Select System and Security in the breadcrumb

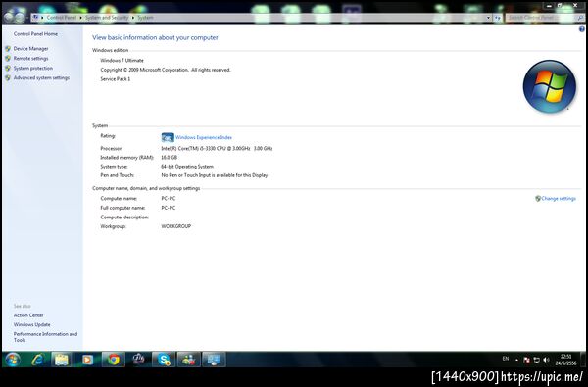pos(107,18)
